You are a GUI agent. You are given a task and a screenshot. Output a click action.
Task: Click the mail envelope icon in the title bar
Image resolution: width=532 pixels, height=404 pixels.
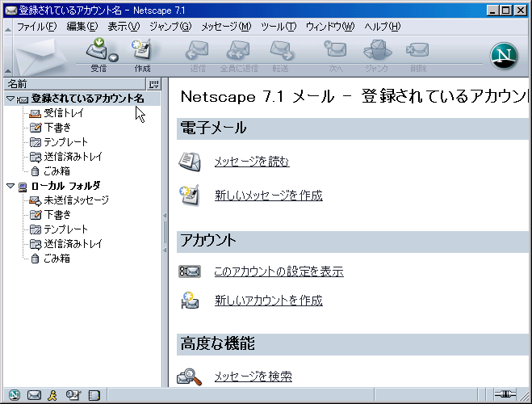coord(10,11)
